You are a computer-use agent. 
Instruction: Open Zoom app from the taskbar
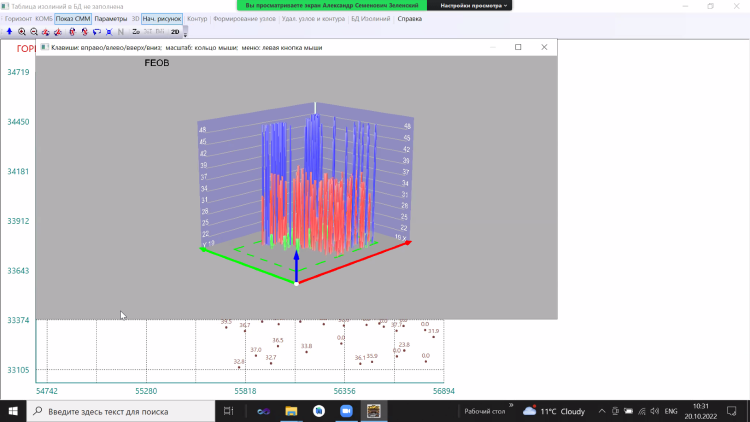(x=346, y=411)
